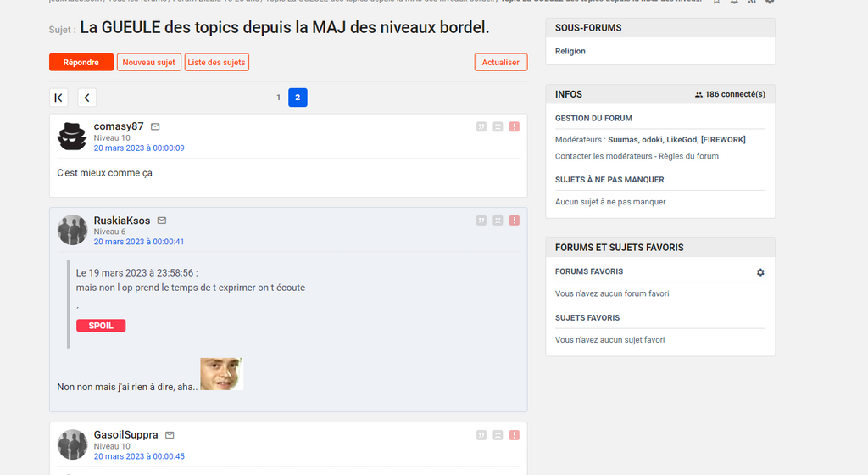
Task: Click the quote icon on GasoilSuppra's post
Action: click(x=481, y=435)
